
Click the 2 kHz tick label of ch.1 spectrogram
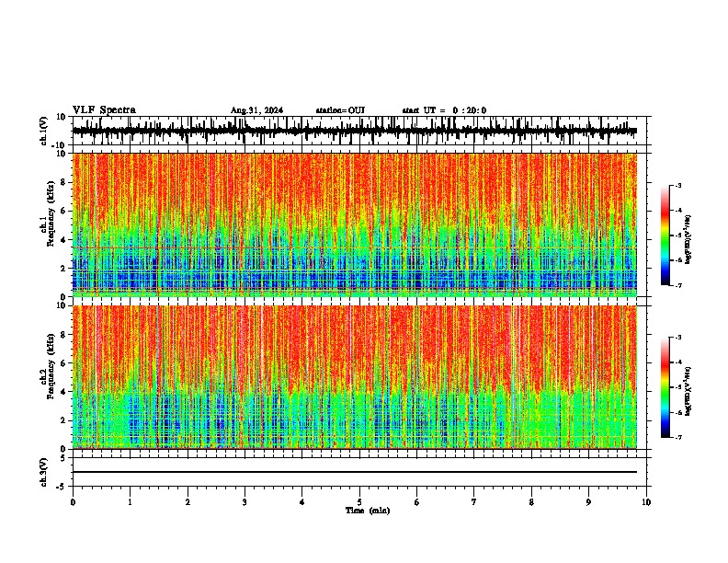pyautogui.click(x=64, y=269)
